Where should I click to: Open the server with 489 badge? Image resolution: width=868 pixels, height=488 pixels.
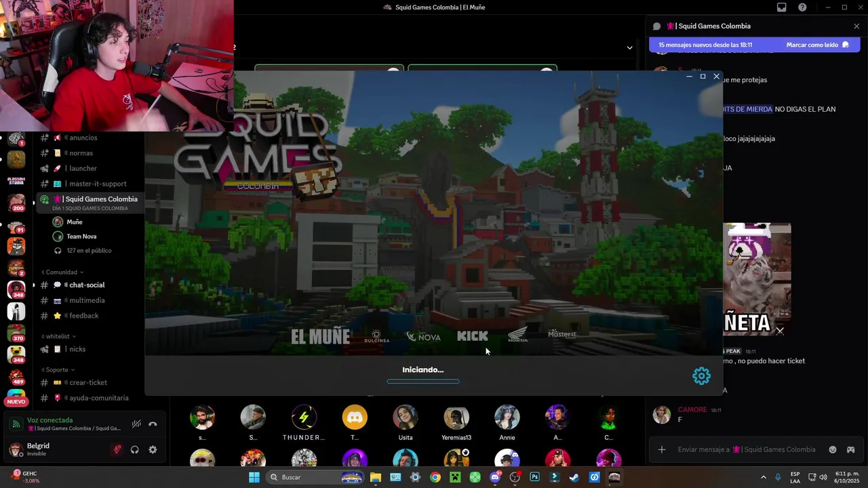(x=16, y=377)
